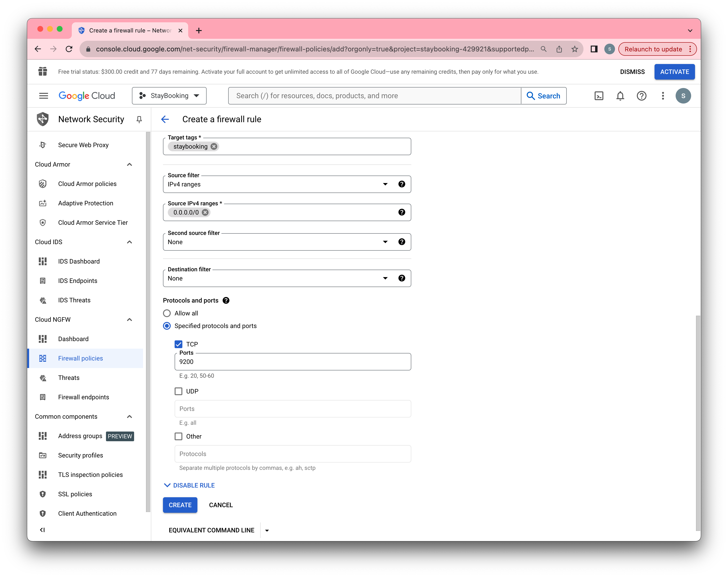Screen dimensions: 728x577
Task: Enable the UDP checkbox
Action: 178,391
